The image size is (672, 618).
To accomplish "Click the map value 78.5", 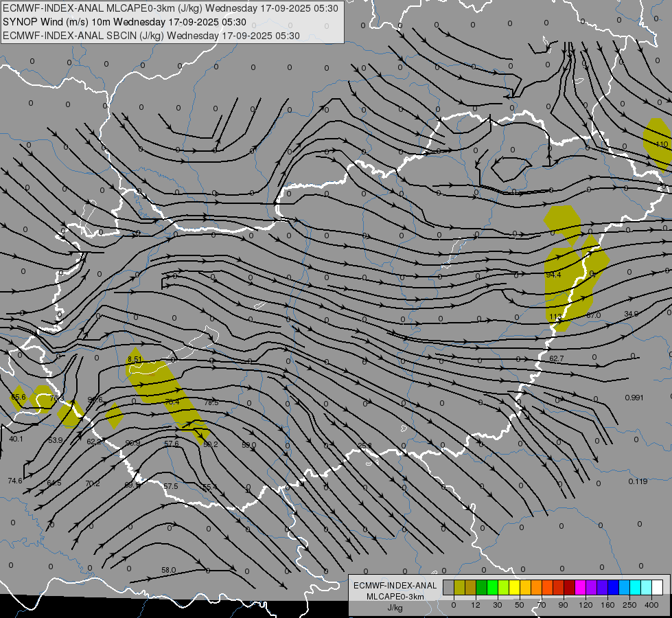I will click(x=211, y=402).
